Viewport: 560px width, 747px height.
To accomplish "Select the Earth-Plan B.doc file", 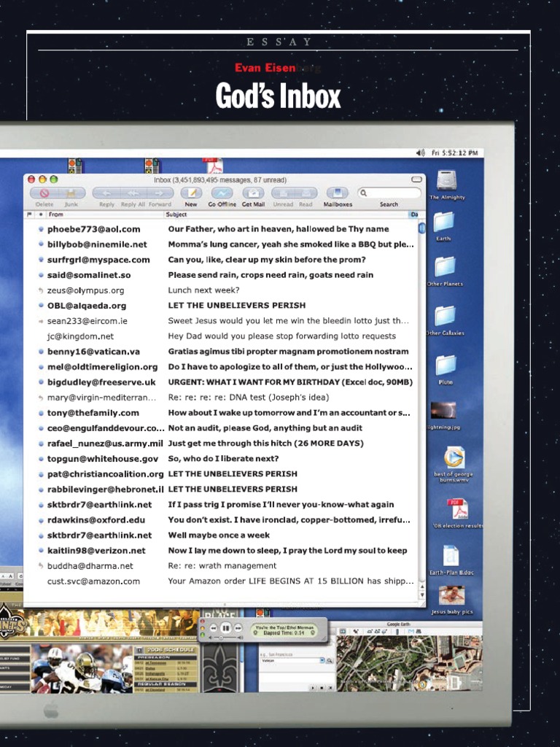I will (x=451, y=557).
